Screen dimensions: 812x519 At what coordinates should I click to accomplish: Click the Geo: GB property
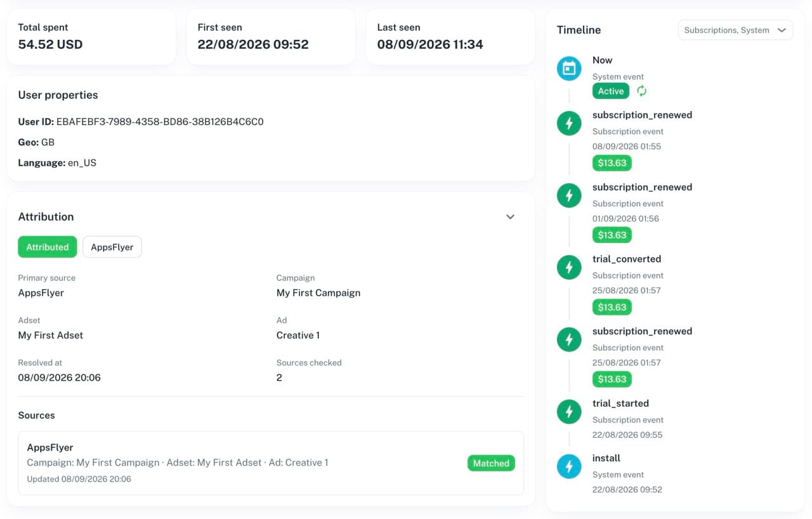[x=36, y=142]
